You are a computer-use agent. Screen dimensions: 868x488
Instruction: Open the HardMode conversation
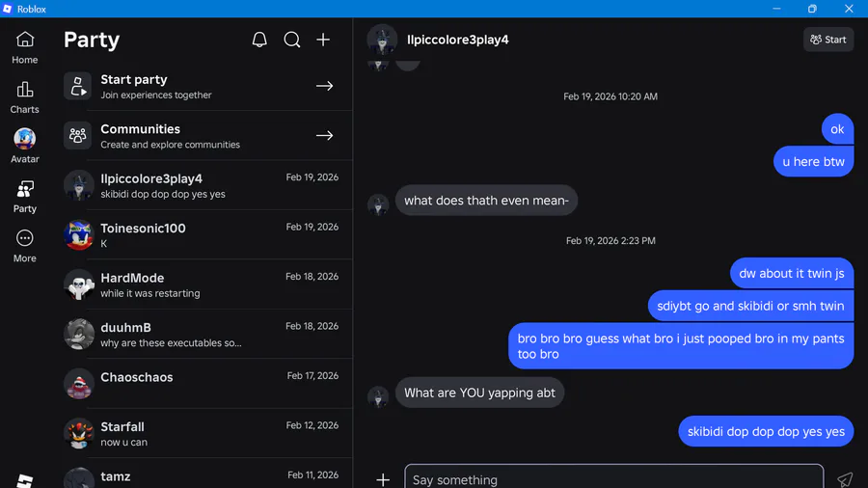pos(207,285)
